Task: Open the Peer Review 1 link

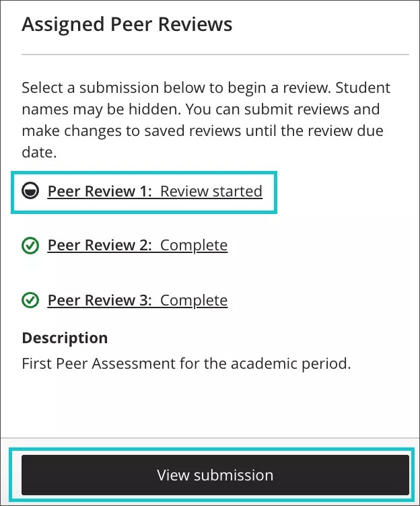Action: pyautogui.click(x=101, y=192)
